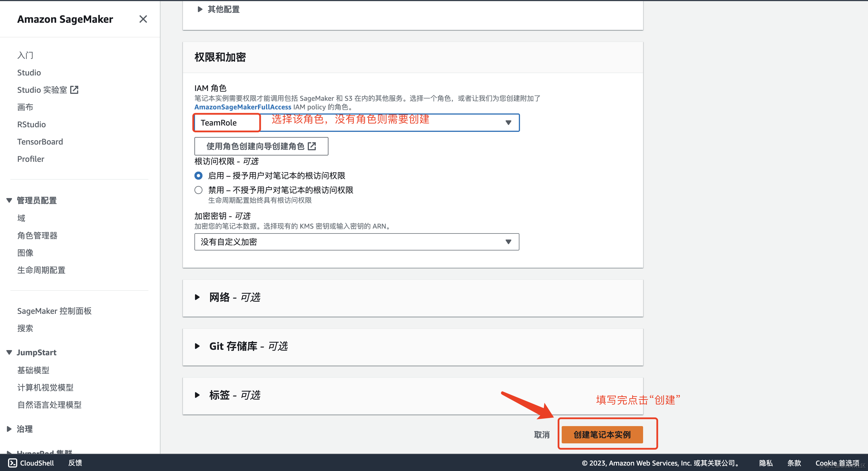Open the AmazonSageMakerFullAccess policy link

(243, 107)
